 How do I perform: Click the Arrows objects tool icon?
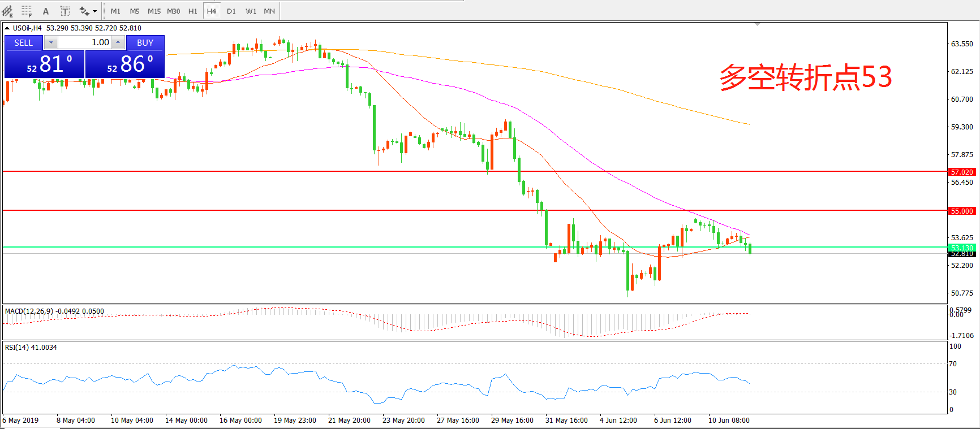(x=84, y=11)
